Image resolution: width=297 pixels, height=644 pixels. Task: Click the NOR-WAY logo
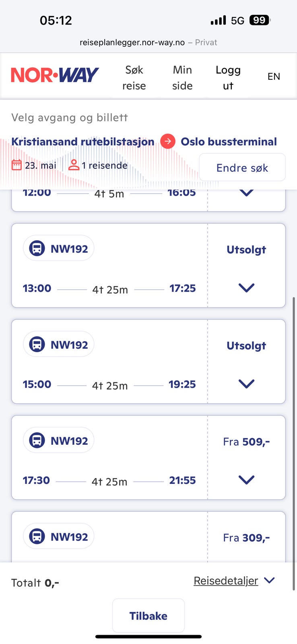coord(55,75)
